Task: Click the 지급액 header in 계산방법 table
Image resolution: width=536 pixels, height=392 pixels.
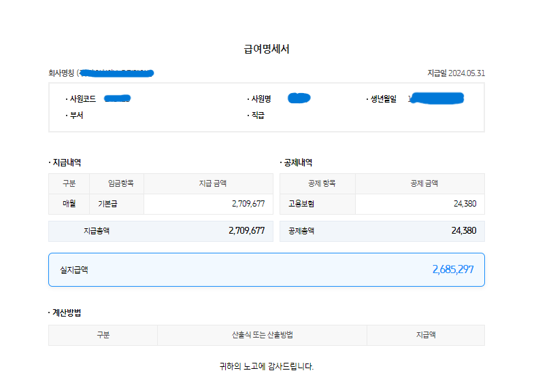Action: tap(425, 336)
